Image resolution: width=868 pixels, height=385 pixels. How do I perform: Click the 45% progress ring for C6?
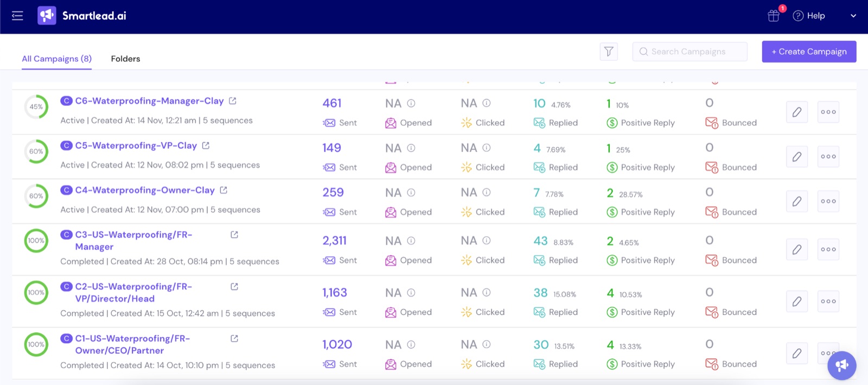(x=36, y=107)
